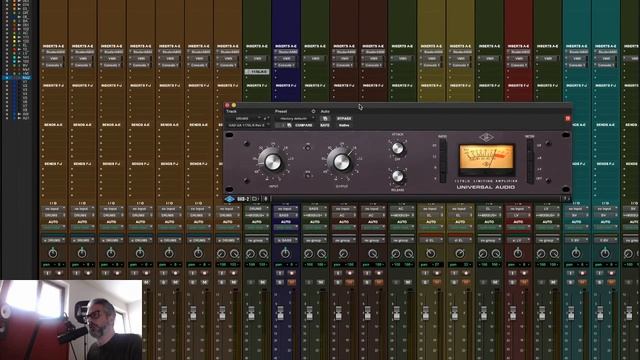Solo the first teal BV track
This screenshot has height=360, width=640.
pos(571,282)
